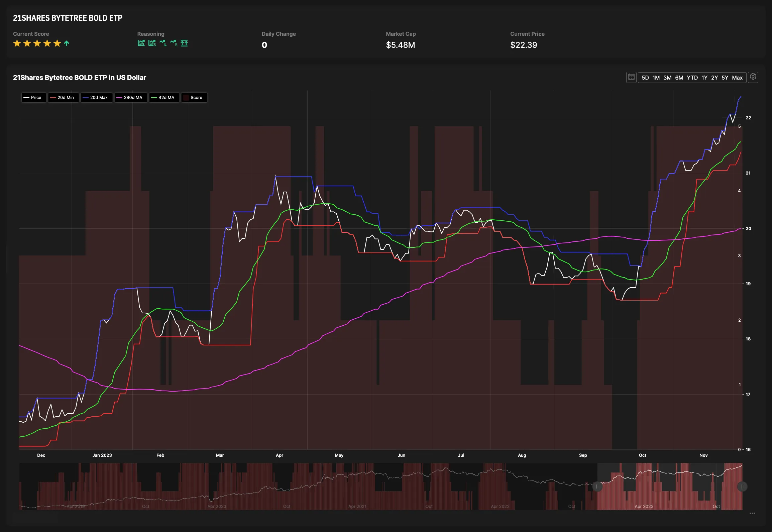772x532 pixels.
Task: Click the Reasoning trend line icon marked S
Action: [x=174, y=43]
